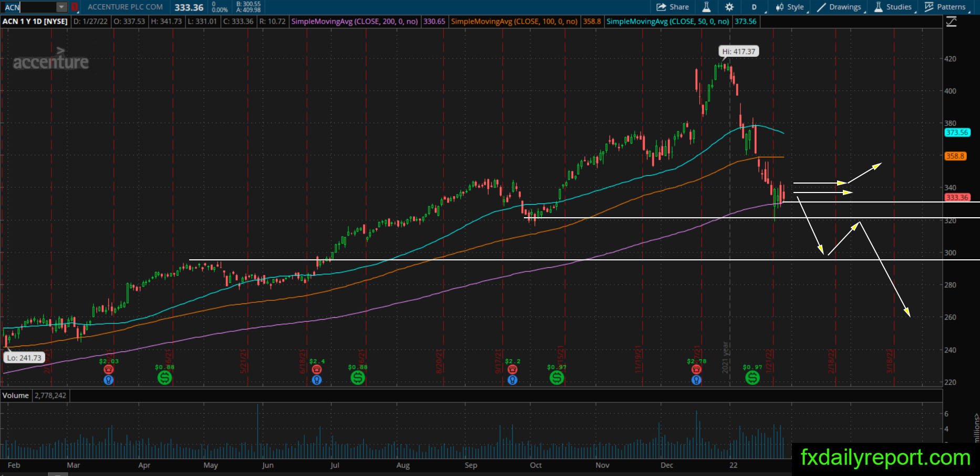The height and width of the screenshot is (476, 980).
Task: Click the 420 label on price axis
Action: [950, 59]
